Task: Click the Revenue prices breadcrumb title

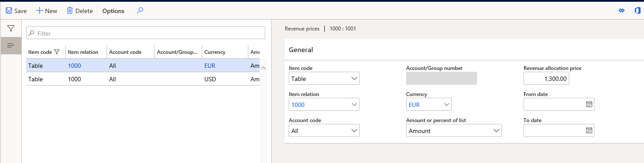Action: pos(302,29)
